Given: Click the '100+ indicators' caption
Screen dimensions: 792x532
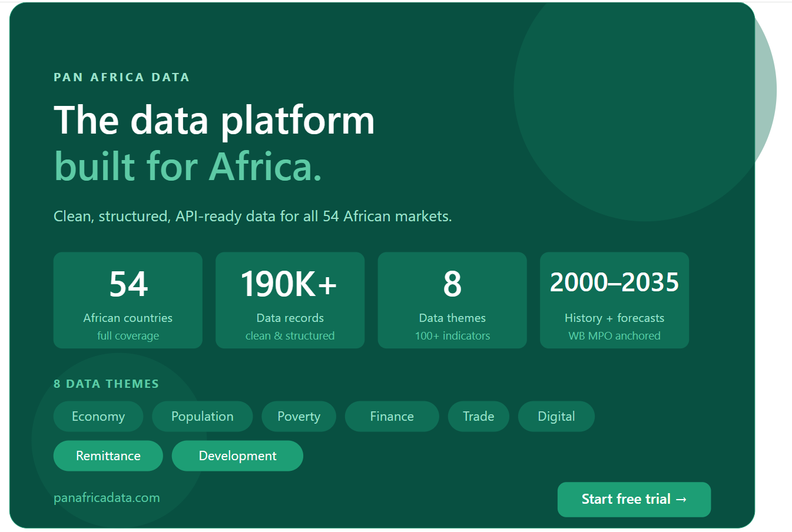Looking at the screenshot, I should 452,336.
